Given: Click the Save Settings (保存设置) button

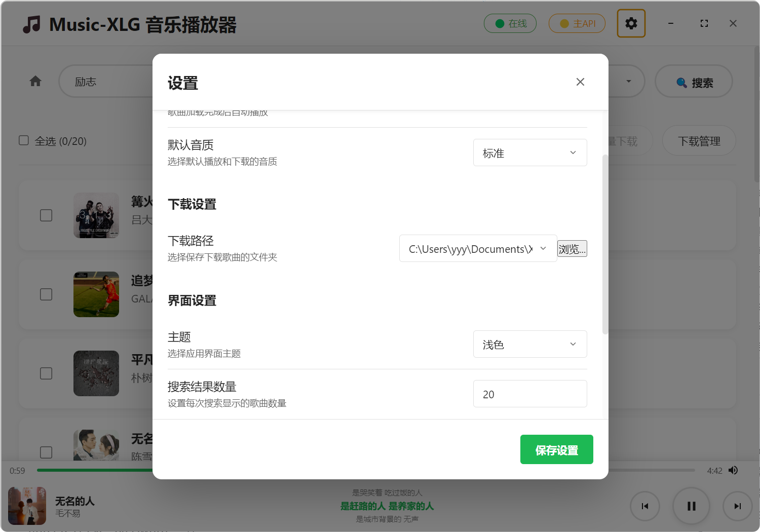Looking at the screenshot, I should click(x=556, y=449).
